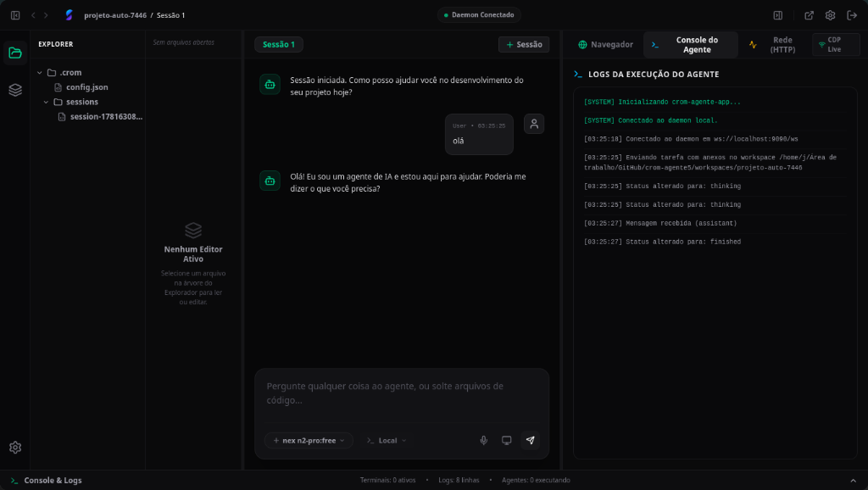Open the CDP Live tab

coord(836,44)
